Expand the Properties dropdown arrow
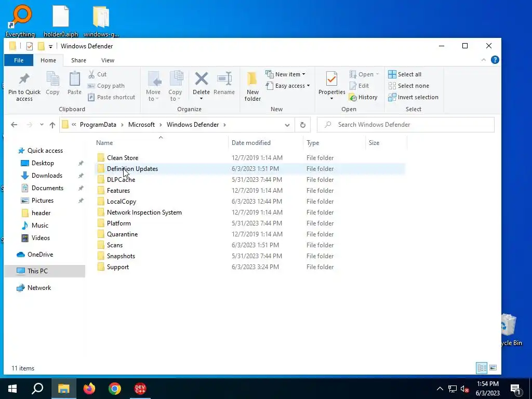 331,99
